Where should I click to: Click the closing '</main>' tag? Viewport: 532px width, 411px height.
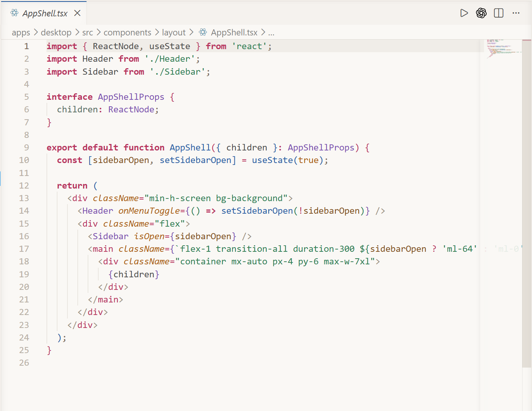click(x=106, y=300)
